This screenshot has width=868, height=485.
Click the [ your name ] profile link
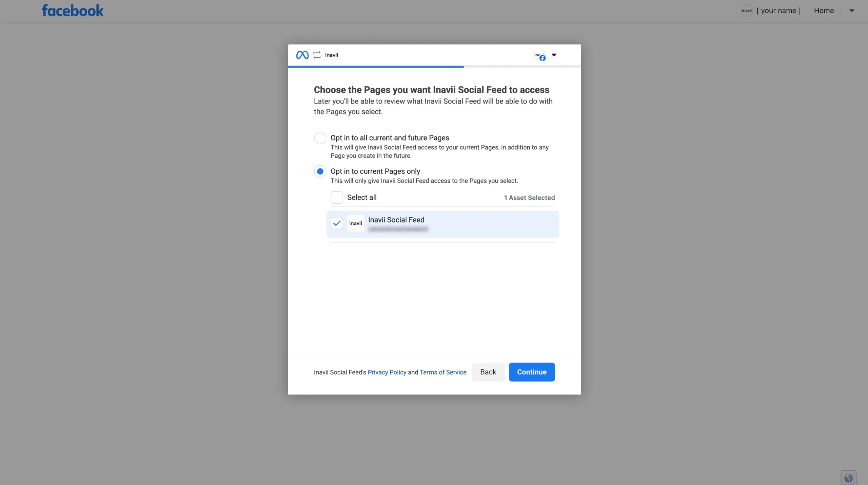click(x=778, y=11)
